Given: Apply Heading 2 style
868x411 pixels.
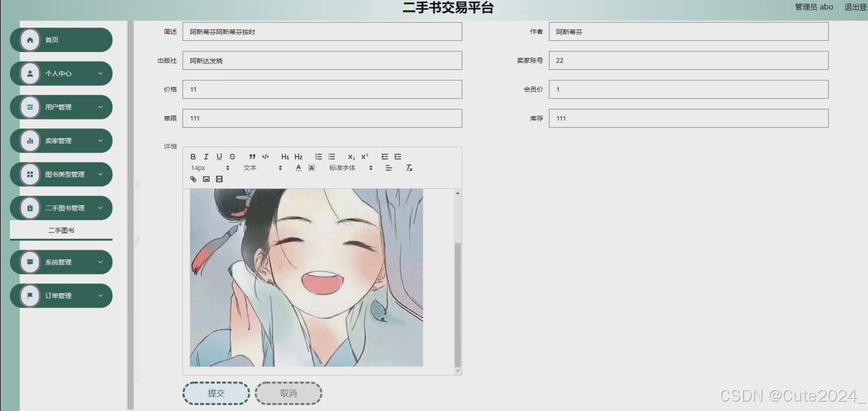Looking at the screenshot, I should point(298,157).
